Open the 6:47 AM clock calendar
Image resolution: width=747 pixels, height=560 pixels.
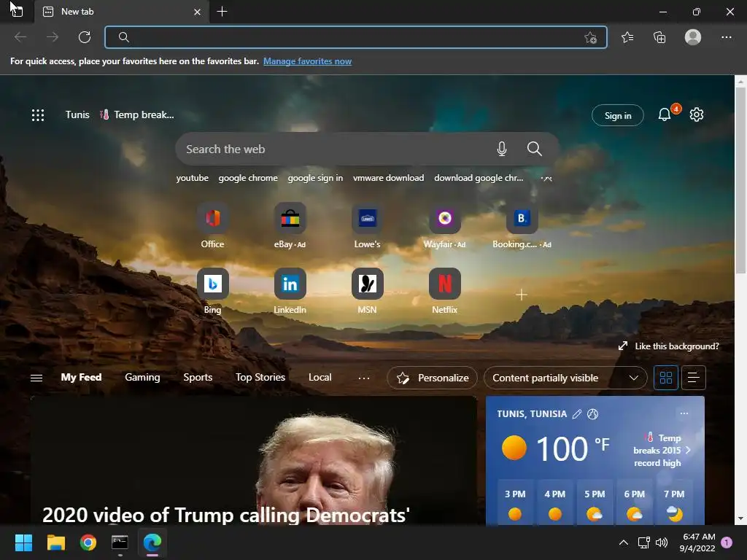point(698,542)
